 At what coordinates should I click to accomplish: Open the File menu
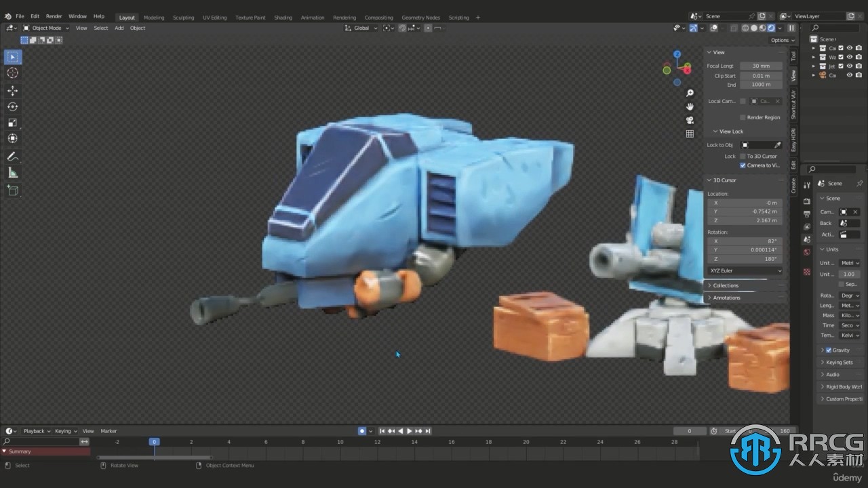20,16
